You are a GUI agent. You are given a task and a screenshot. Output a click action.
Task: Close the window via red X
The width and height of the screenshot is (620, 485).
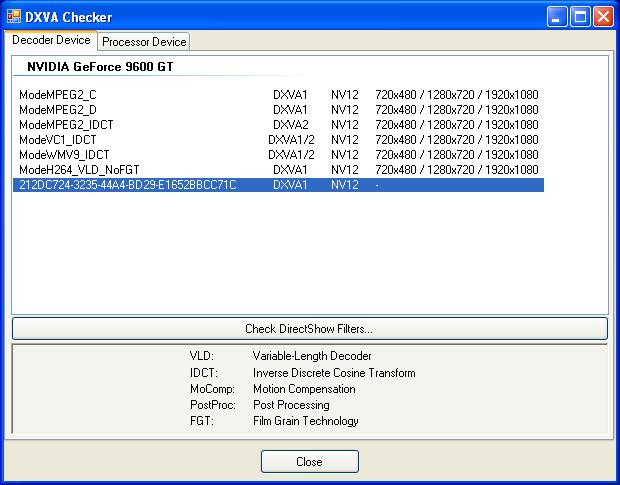click(603, 17)
